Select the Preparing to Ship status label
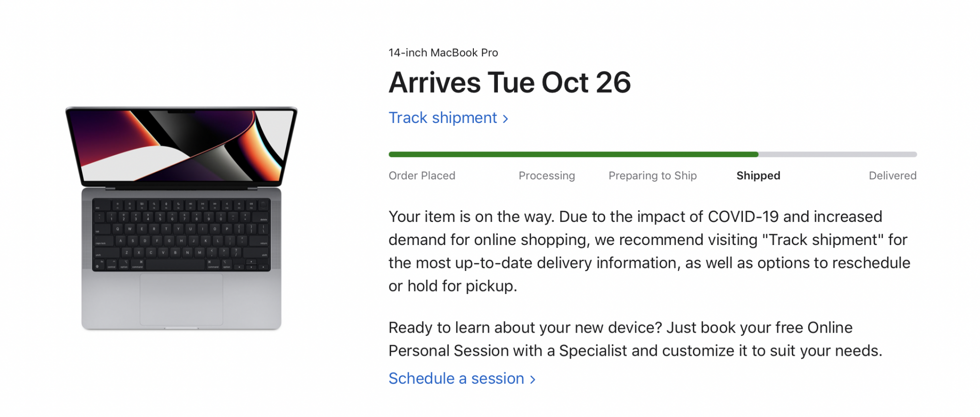 (652, 176)
